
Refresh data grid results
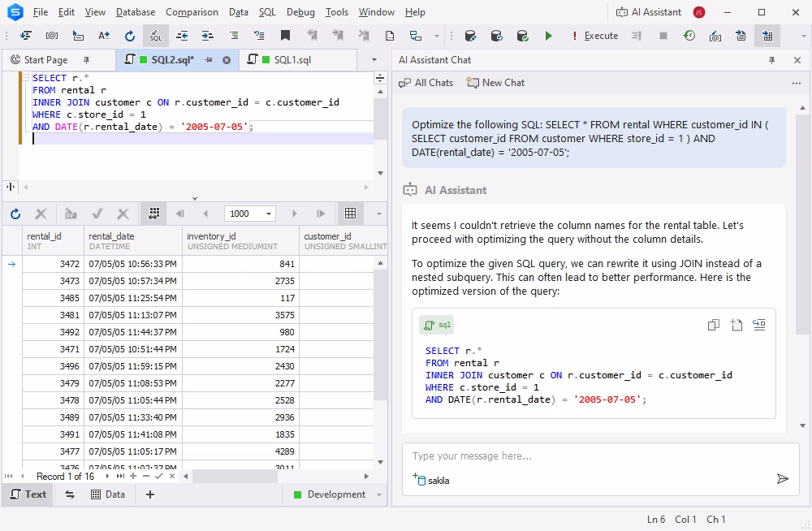click(15, 214)
